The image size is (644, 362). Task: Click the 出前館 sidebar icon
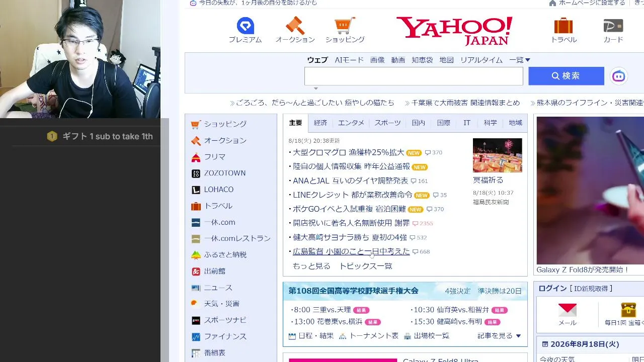[196, 271]
